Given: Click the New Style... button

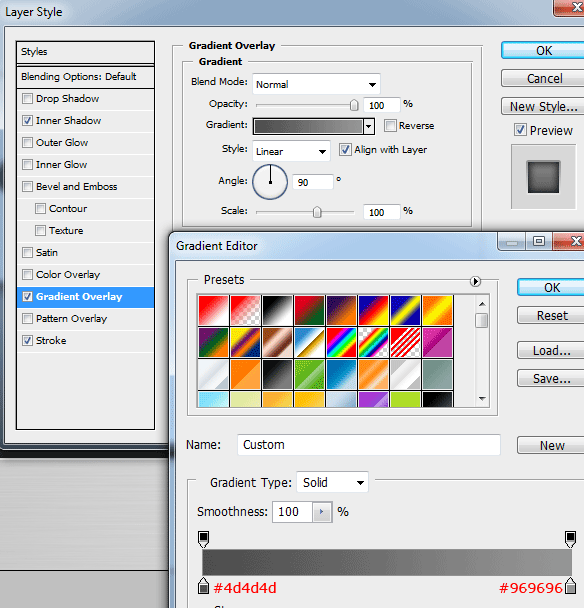Looking at the screenshot, I should [x=543, y=106].
